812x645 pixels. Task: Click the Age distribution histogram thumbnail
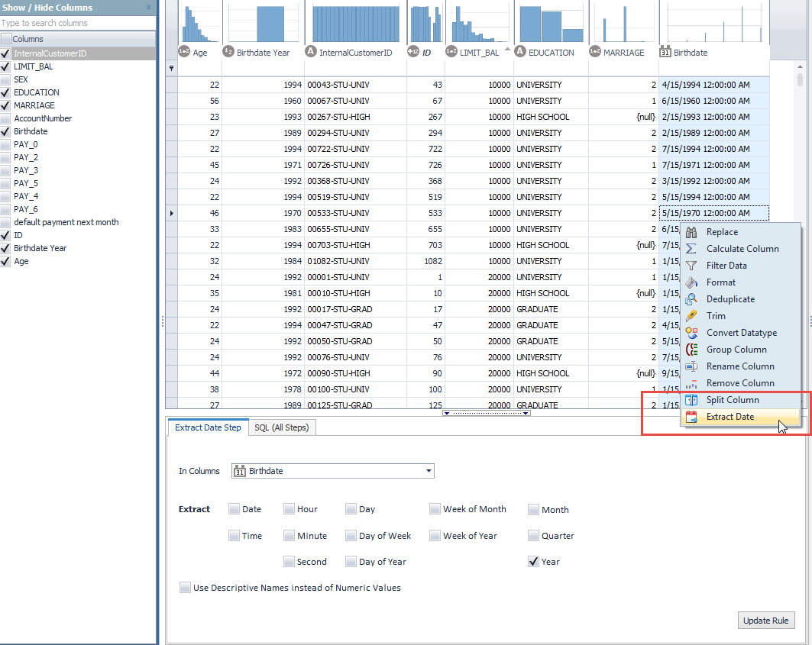coord(200,24)
